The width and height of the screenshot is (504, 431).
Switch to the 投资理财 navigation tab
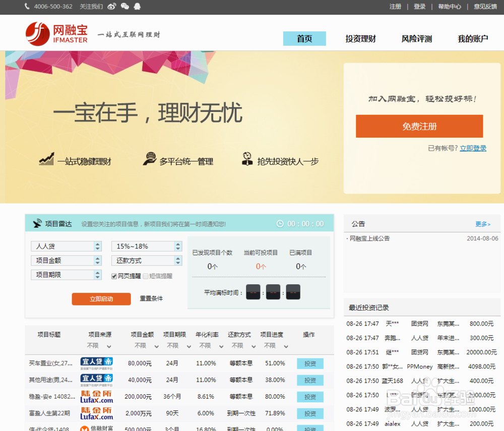[361, 39]
